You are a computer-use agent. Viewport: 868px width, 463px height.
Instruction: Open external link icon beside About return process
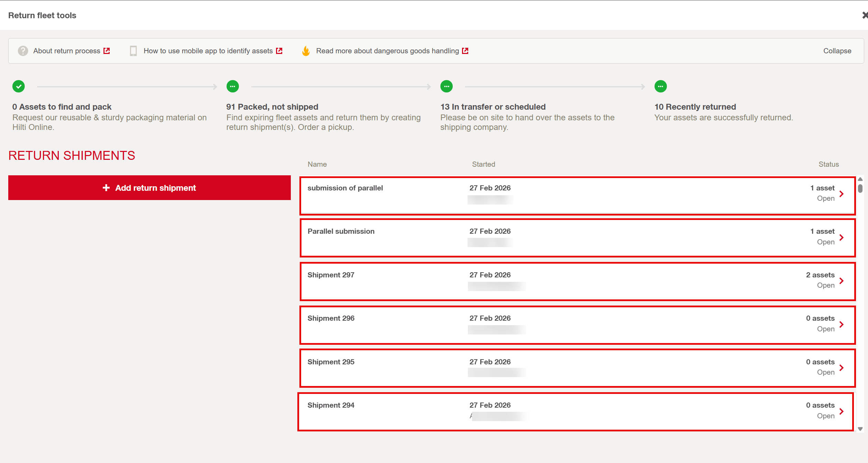[x=107, y=51]
